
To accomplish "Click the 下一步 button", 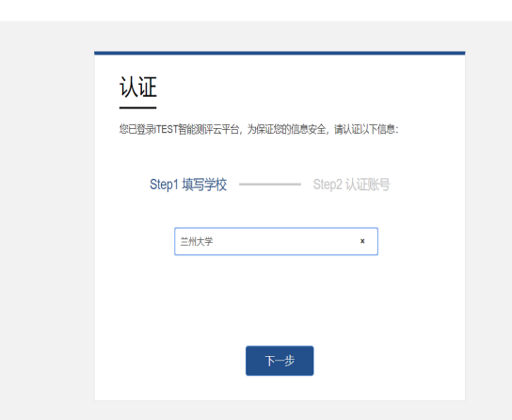I will click(280, 361).
